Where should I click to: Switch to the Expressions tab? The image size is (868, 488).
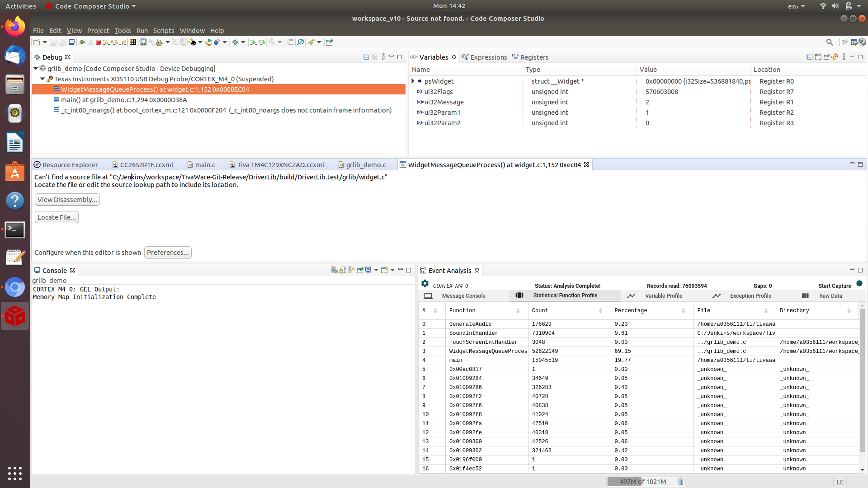click(488, 57)
